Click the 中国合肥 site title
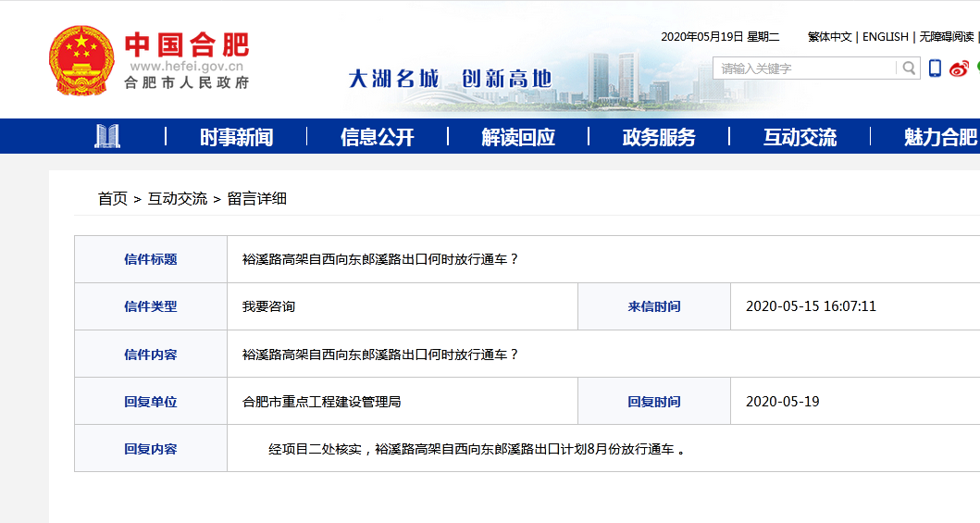This screenshot has height=523, width=980. 187,44
